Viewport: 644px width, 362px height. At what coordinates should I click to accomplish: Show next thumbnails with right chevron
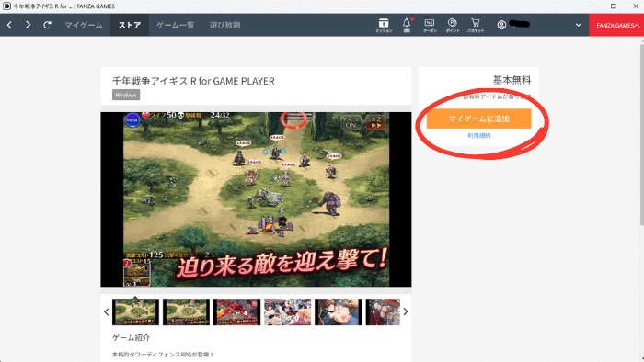pos(406,312)
